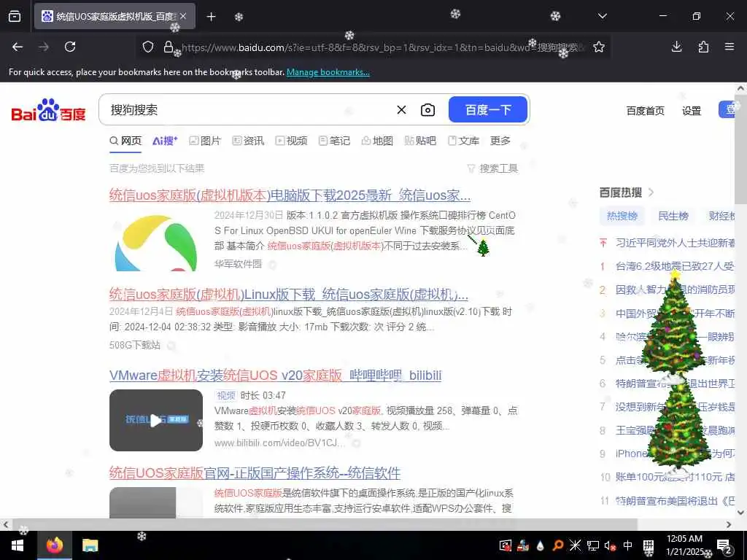Open the 搜索工具 filter dropdown
This screenshot has width=747, height=560.
tap(492, 168)
